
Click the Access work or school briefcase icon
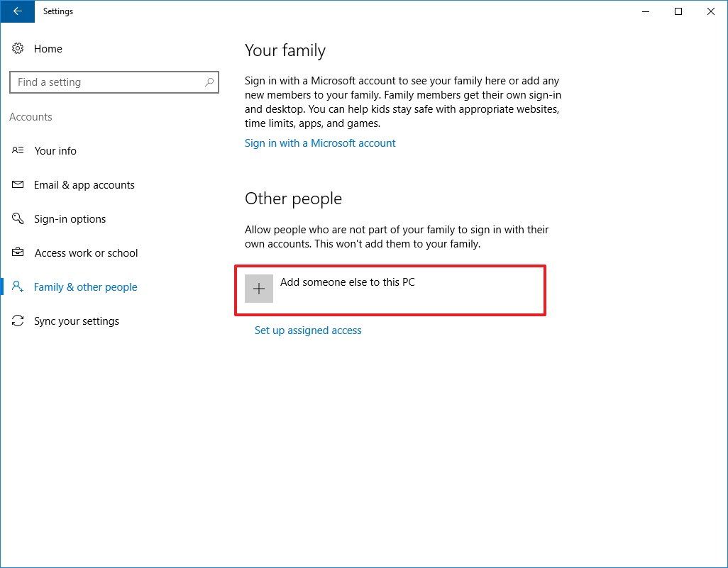pyautogui.click(x=18, y=252)
